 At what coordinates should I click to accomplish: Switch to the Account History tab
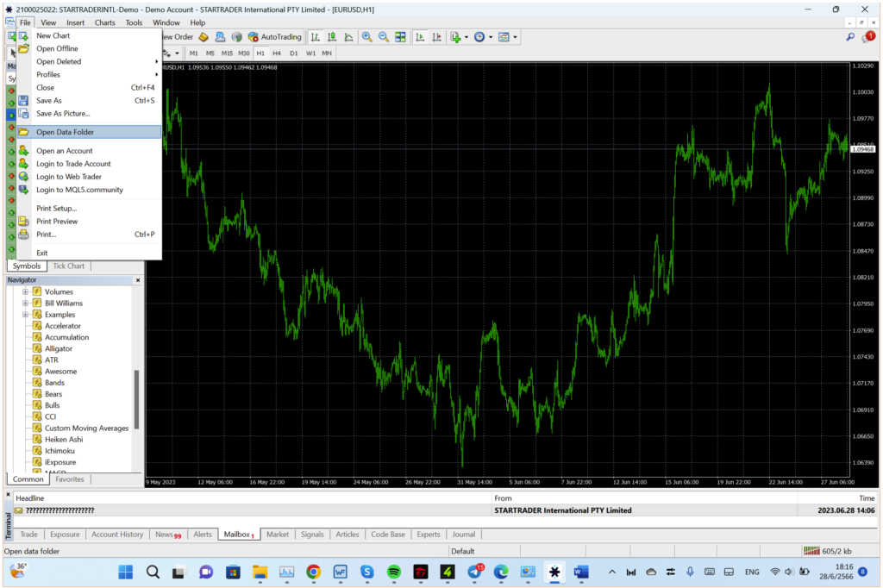[x=117, y=535]
